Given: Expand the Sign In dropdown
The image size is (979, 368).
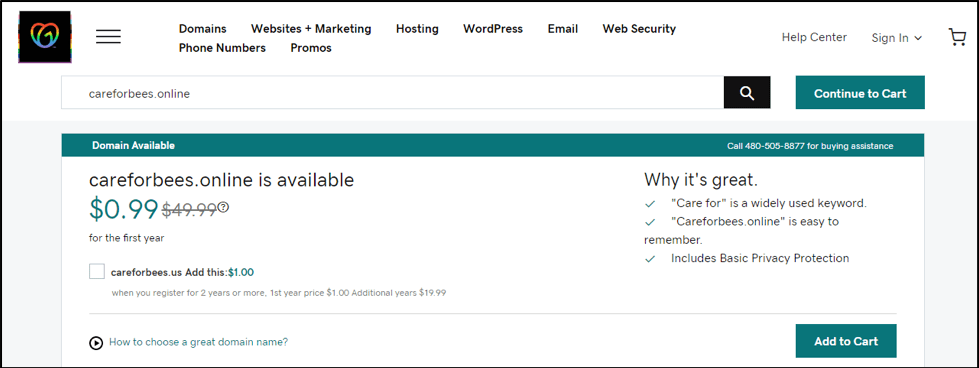Looking at the screenshot, I should pyautogui.click(x=897, y=38).
